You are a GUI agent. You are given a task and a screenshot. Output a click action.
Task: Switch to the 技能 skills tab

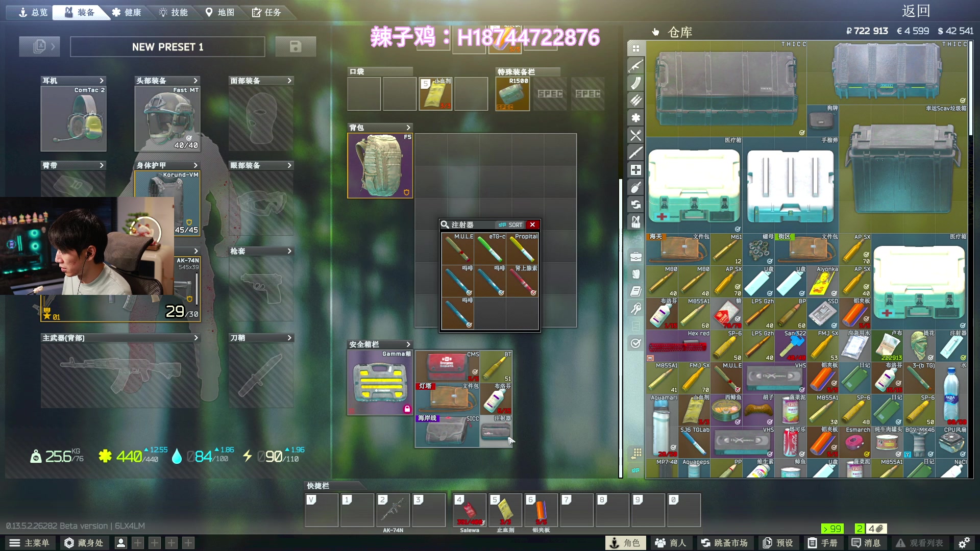tap(174, 12)
